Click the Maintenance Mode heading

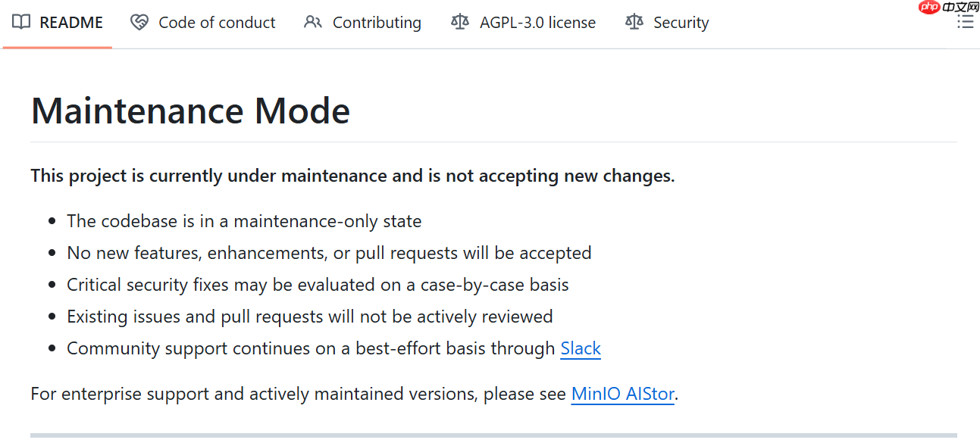190,111
